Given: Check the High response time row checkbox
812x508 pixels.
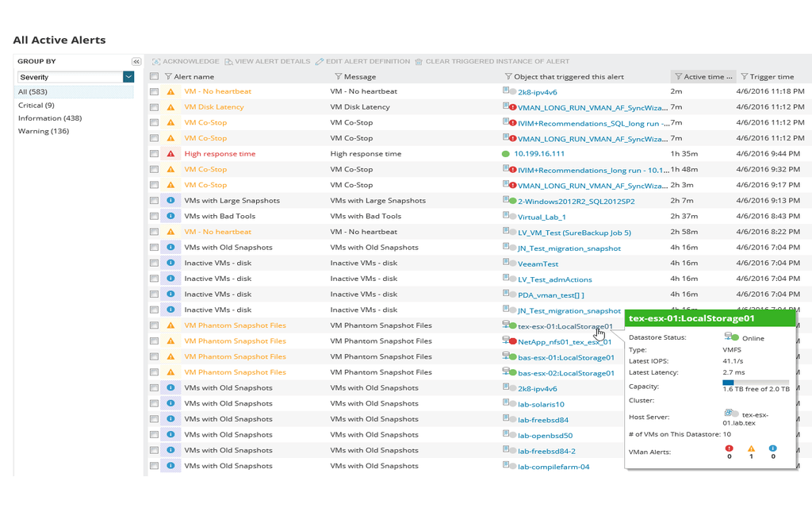Looking at the screenshot, I should tap(155, 154).
